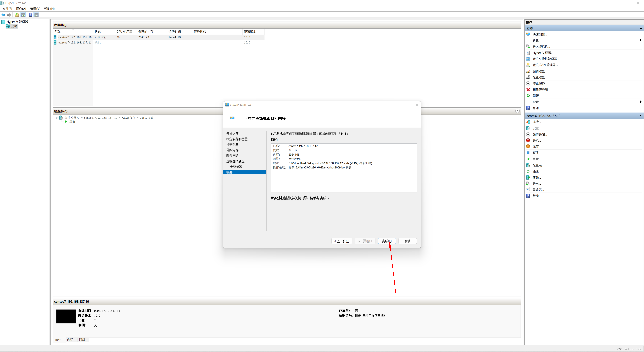
Task: Click the Reset (重置) icon
Action: (528, 159)
